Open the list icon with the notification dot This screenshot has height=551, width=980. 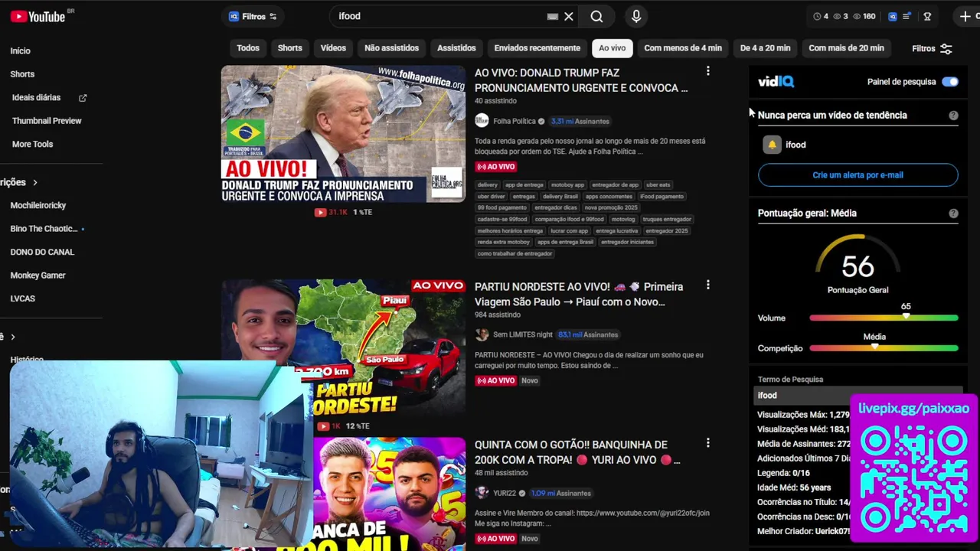907,16
